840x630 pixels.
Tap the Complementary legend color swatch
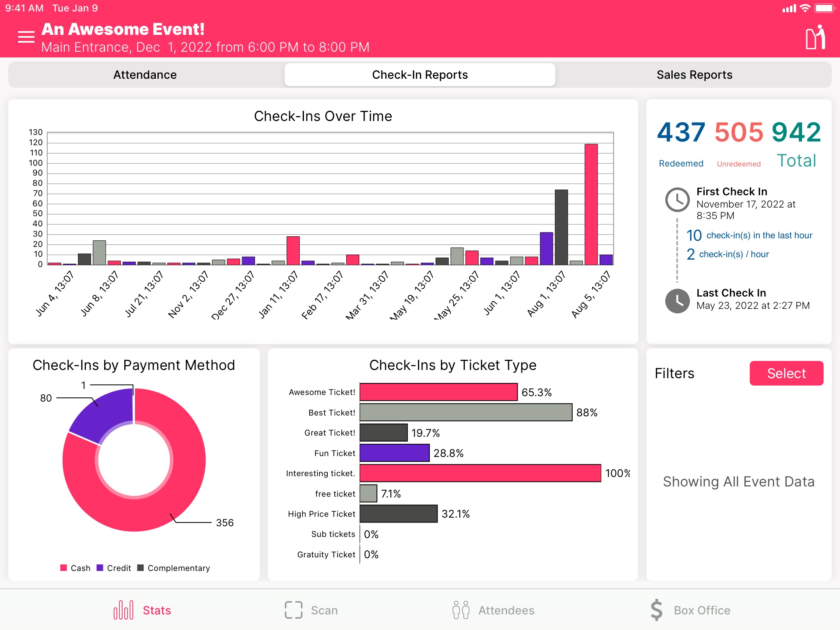click(x=140, y=568)
